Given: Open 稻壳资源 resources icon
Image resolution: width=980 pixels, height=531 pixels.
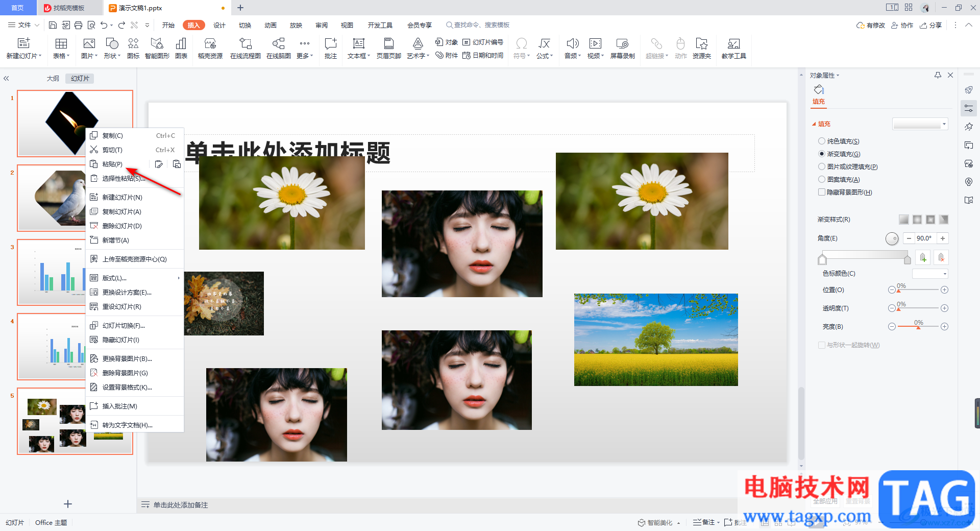Looking at the screenshot, I should [x=210, y=48].
